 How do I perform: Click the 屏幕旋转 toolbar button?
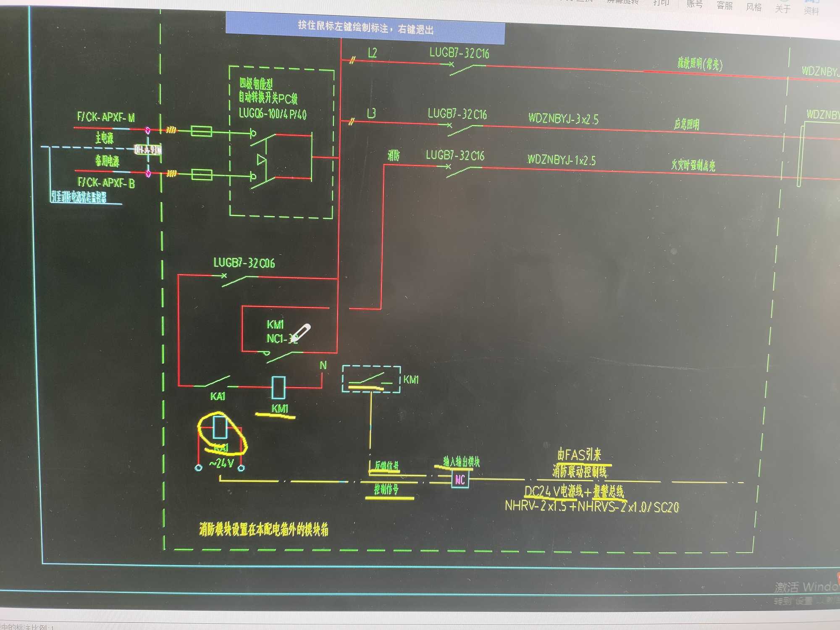coord(623,2)
